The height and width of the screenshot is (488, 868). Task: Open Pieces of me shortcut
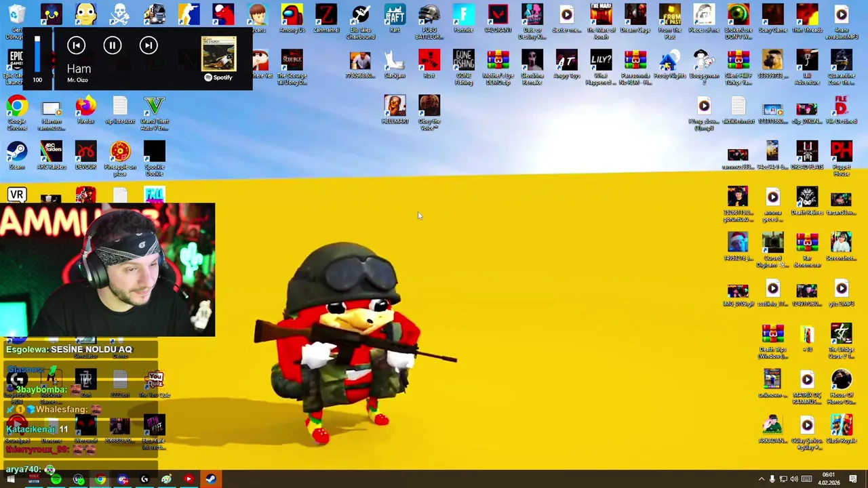coord(704,18)
